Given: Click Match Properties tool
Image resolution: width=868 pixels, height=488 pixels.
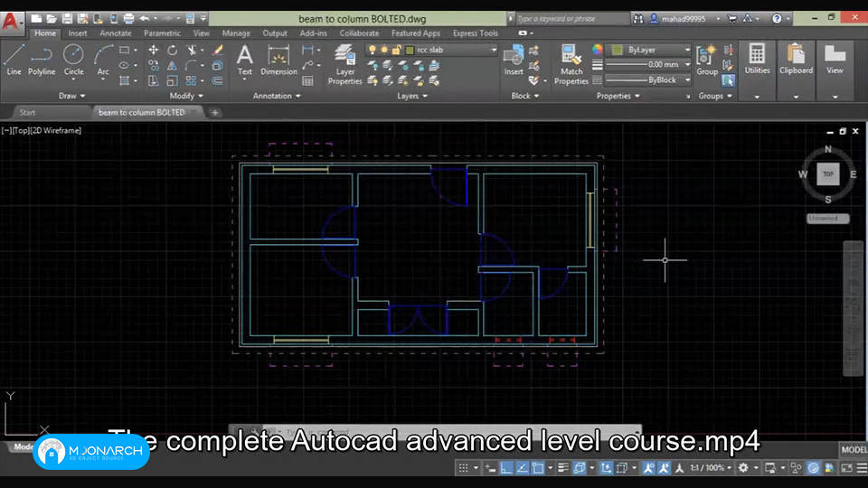Looking at the screenshot, I should click(571, 65).
